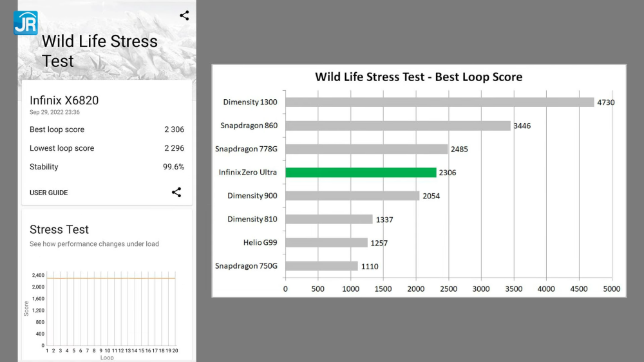Click the Stability 99.6% row
This screenshot has height=362, width=644.
point(106,167)
